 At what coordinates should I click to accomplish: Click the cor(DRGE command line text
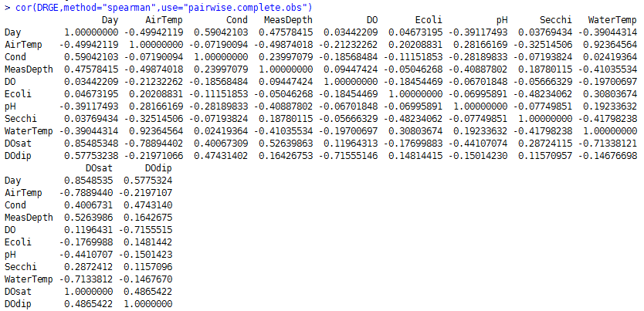coord(36,7)
